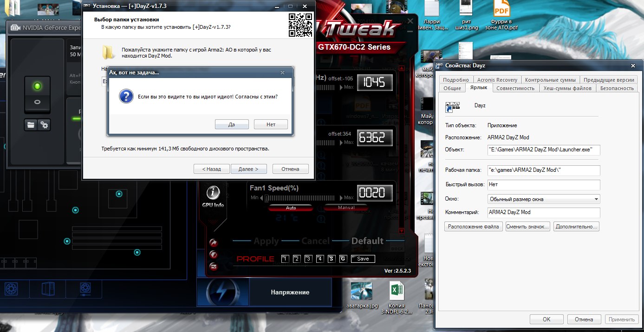Select profile slot 1
Screen dimensions: 644x332
pos(285,259)
